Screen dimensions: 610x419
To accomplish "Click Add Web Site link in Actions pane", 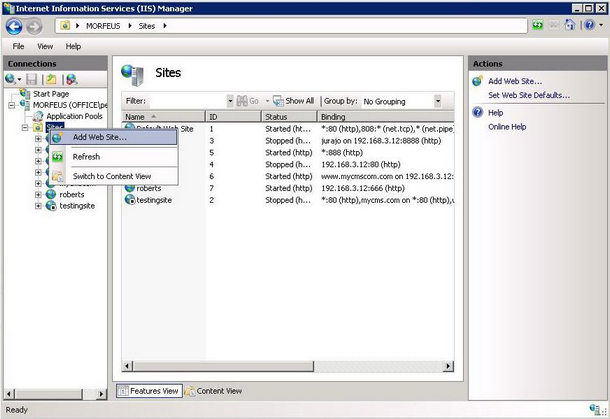I will pyautogui.click(x=515, y=81).
